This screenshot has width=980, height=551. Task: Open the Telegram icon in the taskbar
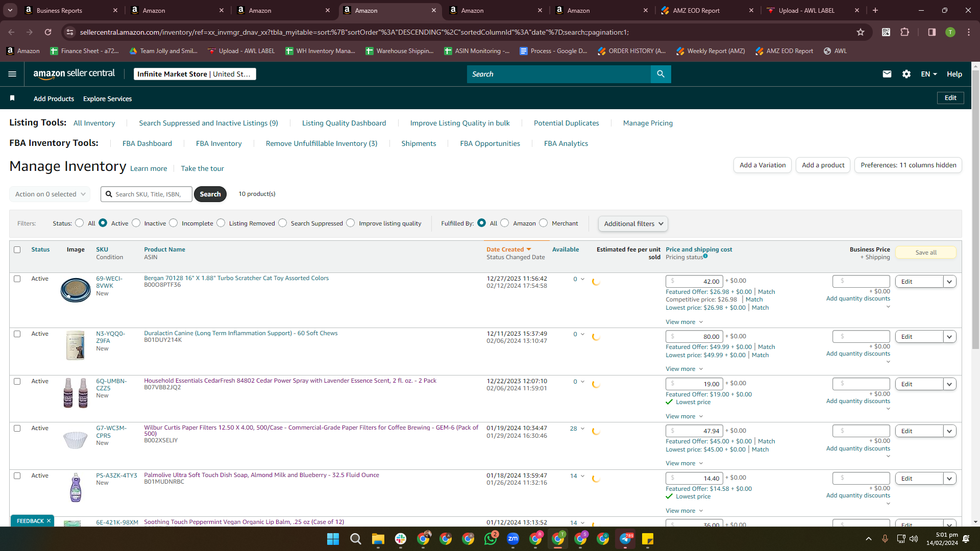pos(625,539)
